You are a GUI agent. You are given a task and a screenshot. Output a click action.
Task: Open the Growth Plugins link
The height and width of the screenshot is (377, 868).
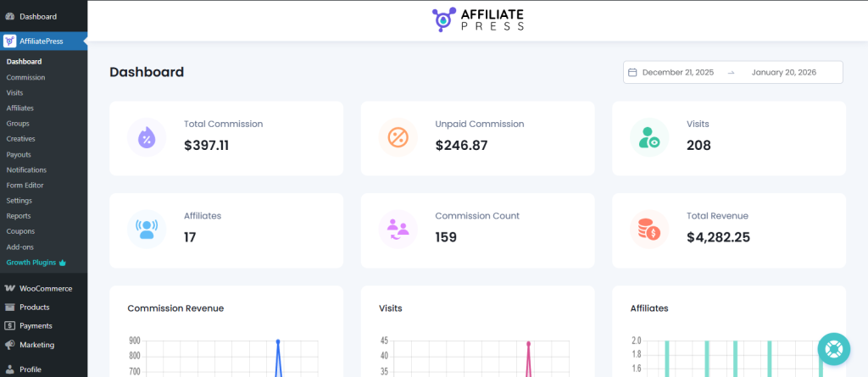point(31,263)
